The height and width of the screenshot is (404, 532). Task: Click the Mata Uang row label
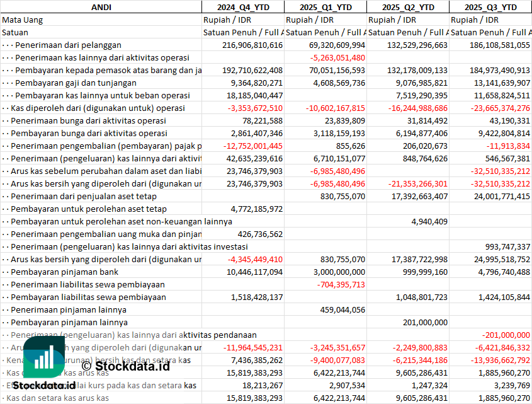(x=23, y=20)
